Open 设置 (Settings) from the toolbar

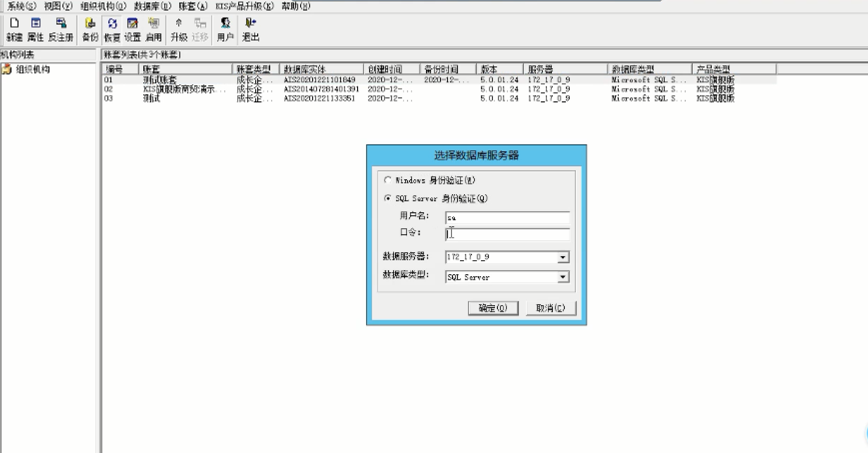click(x=132, y=29)
